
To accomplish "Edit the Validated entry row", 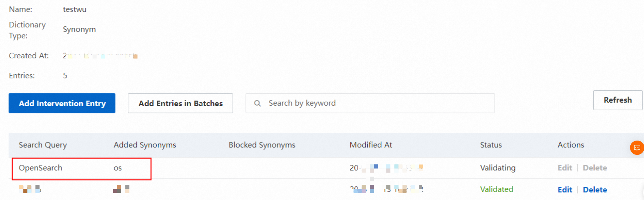I will 565,190.
